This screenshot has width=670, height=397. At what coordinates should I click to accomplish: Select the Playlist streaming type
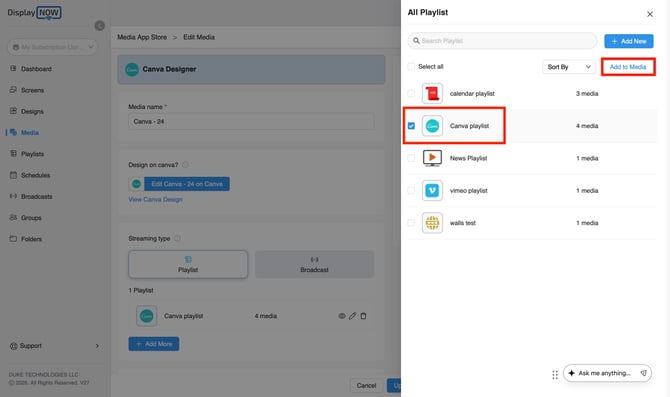(x=188, y=265)
